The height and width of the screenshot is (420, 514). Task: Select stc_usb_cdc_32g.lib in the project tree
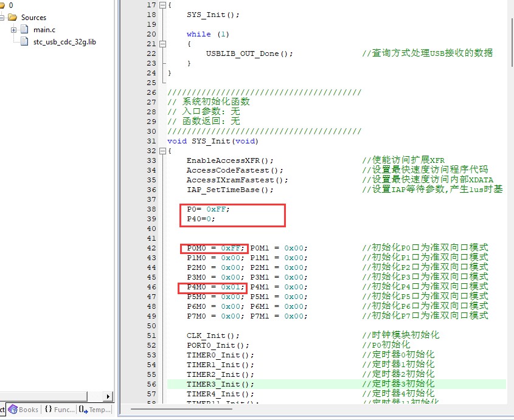(x=64, y=42)
